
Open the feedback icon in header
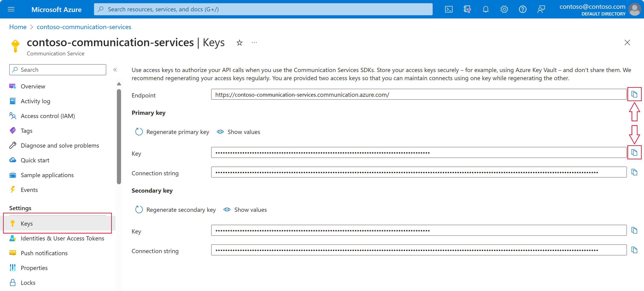click(x=541, y=9)
